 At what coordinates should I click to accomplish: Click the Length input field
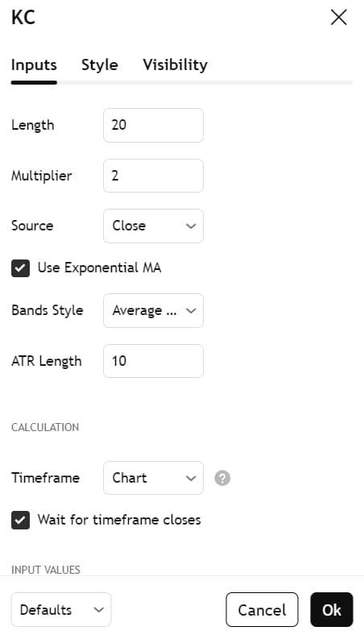pos(153,125)
